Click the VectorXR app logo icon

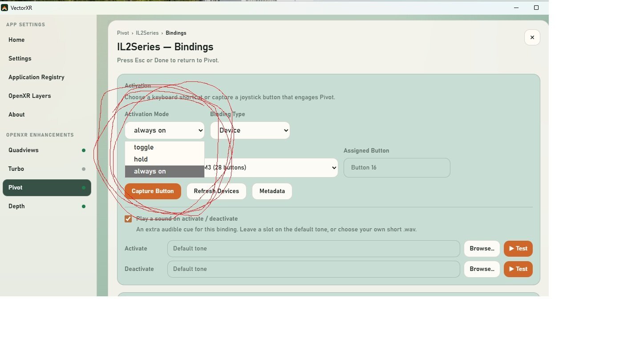pyautogui.click(x=4, y=8)
